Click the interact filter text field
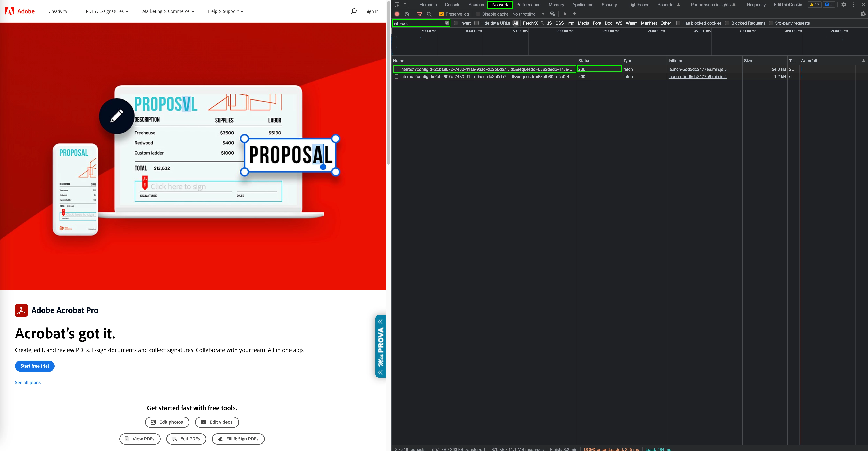Viewport: 868px width, 451px height. (x=418, y=23)
